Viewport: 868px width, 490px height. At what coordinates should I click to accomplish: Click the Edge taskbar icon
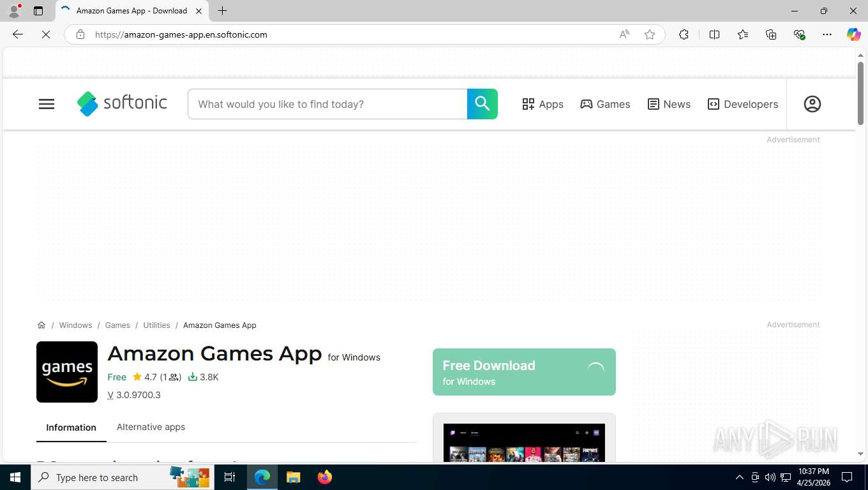tap(262, 477)
